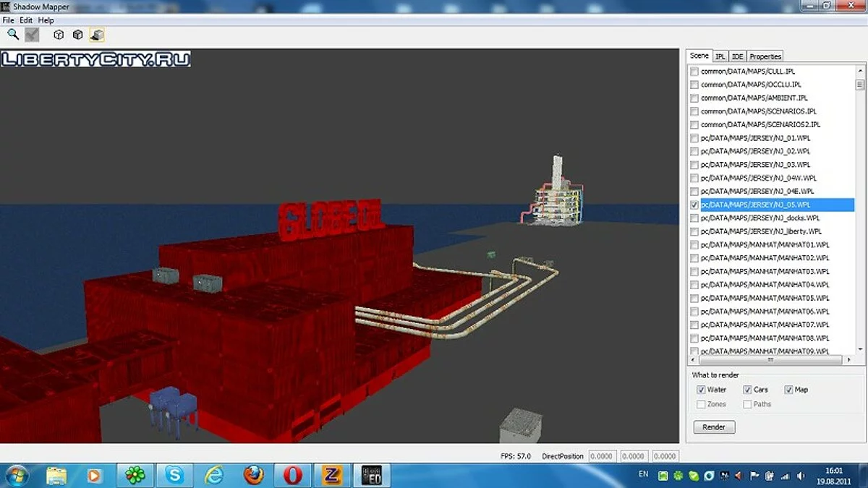Image resolution: width=868 pixels, height=488 pixels.
Task: Click the gray checkmark toolbar icon
Action: tap(32, 34)
